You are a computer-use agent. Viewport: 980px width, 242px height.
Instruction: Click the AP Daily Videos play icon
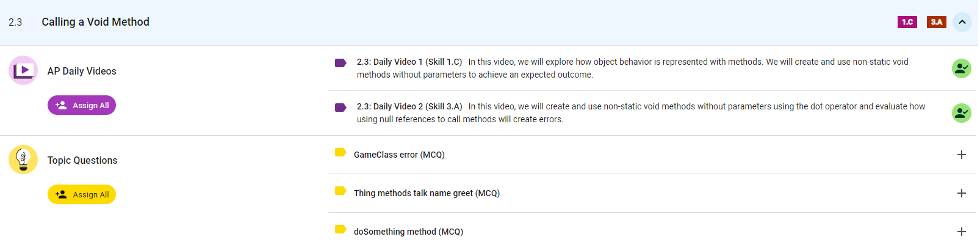[23, 70]
